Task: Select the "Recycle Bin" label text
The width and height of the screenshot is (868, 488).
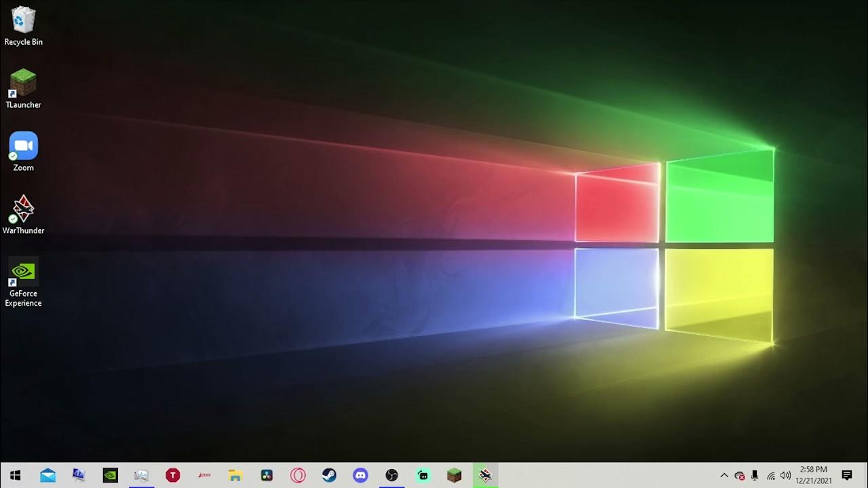Action: pyautogui.click(x=23, y=42)
